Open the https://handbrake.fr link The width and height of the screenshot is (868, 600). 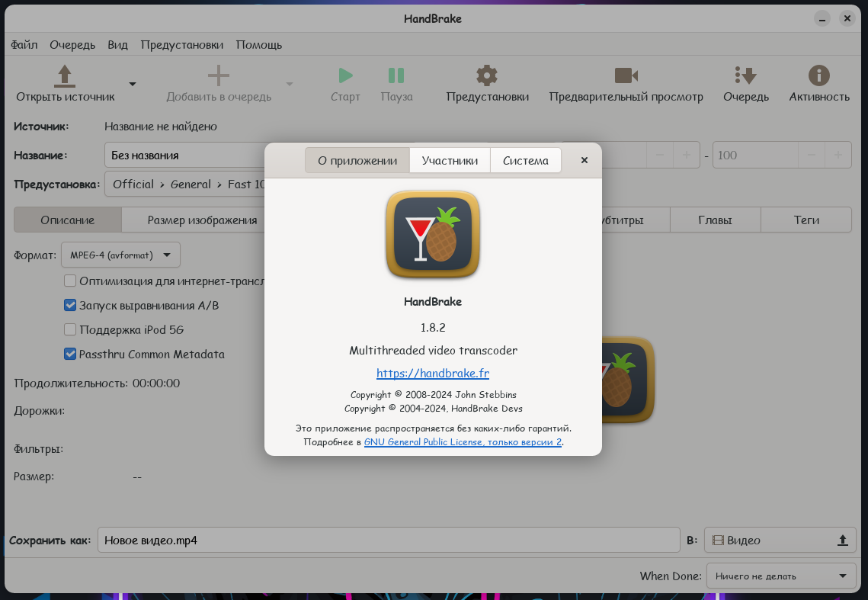coord(433,373)
